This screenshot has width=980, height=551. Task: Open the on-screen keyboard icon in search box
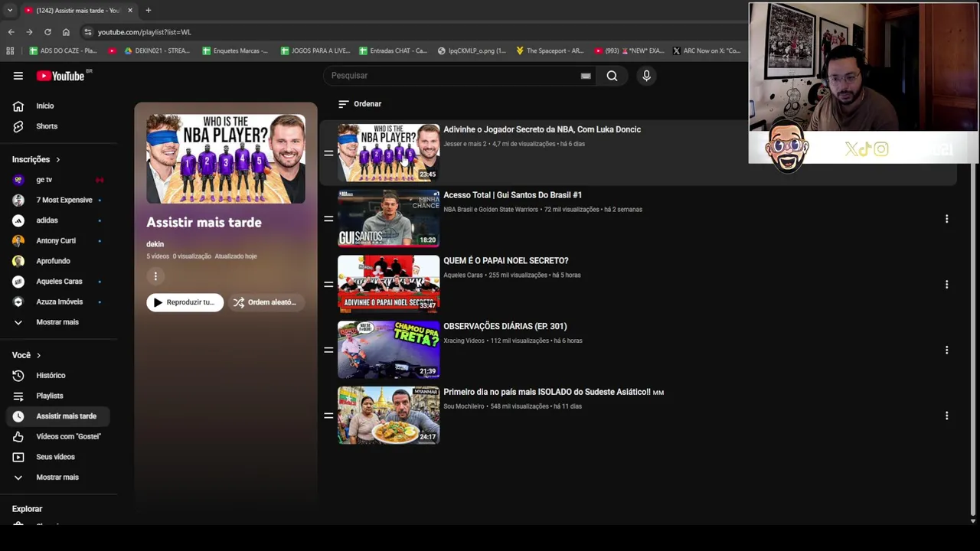[586, 76]
